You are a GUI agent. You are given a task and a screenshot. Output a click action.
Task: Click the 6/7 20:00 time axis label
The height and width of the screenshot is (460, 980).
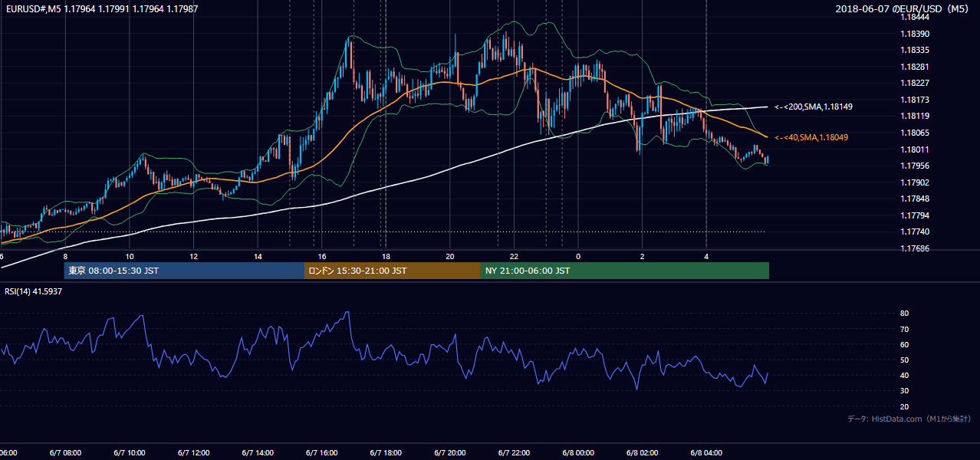(450, 453)
